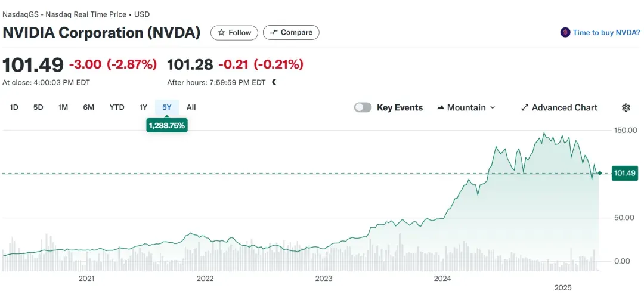
Task: Switch chart to YTD range
Action: 117,107
